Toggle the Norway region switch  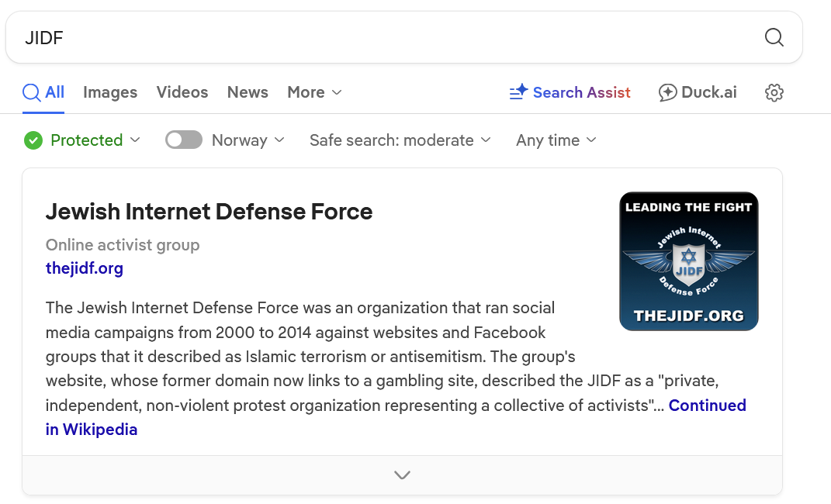point(184,140)
